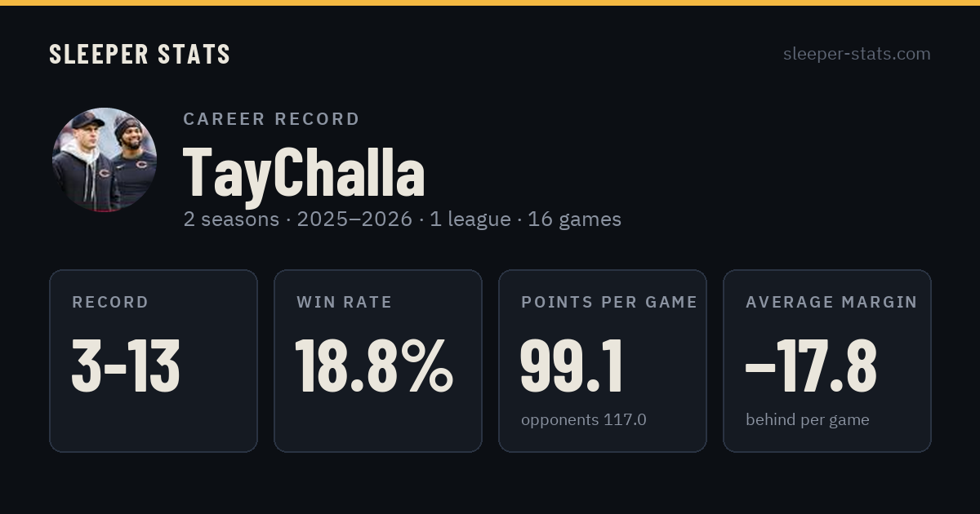The image size is (980, 514).
Task: Click the orange top accent bar
Action: coord(490,2)
